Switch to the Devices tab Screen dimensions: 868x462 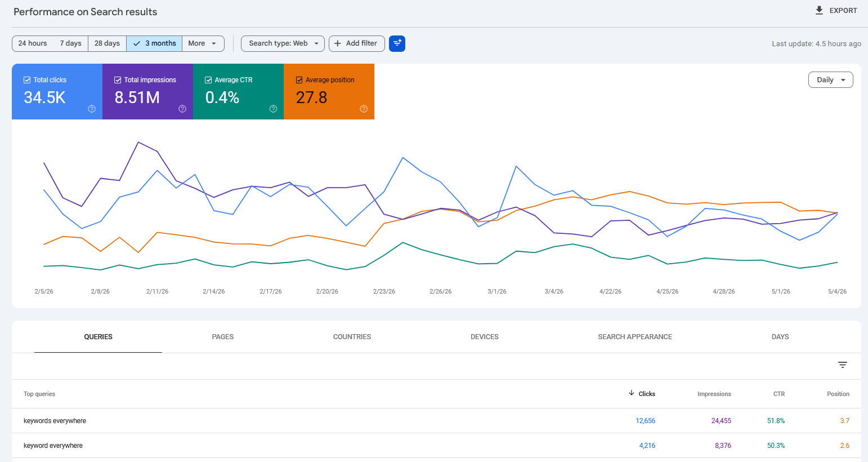pyautogui.click(x=485, y=337)
